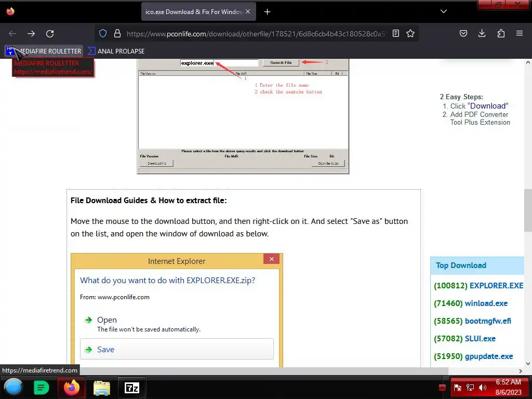This screenshot has width=532, height=399.
Task: Open the Extensions menu
Action: [501, 33]
